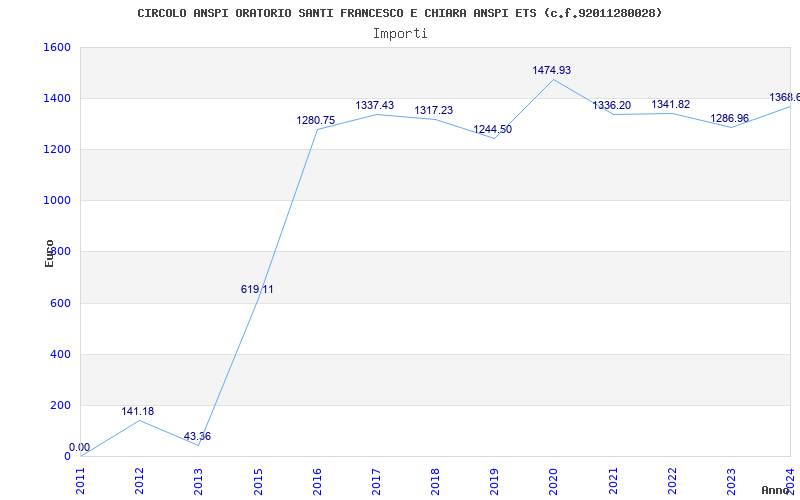Viewport: 800px width, 500px height.
Task: Select the 1286.96 value label
Action: [x=730, y=118]
